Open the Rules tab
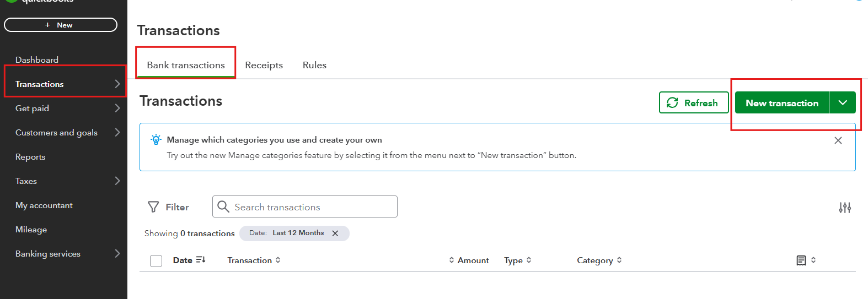The height and width of the screenshot is (299, 868). [314, 65]
